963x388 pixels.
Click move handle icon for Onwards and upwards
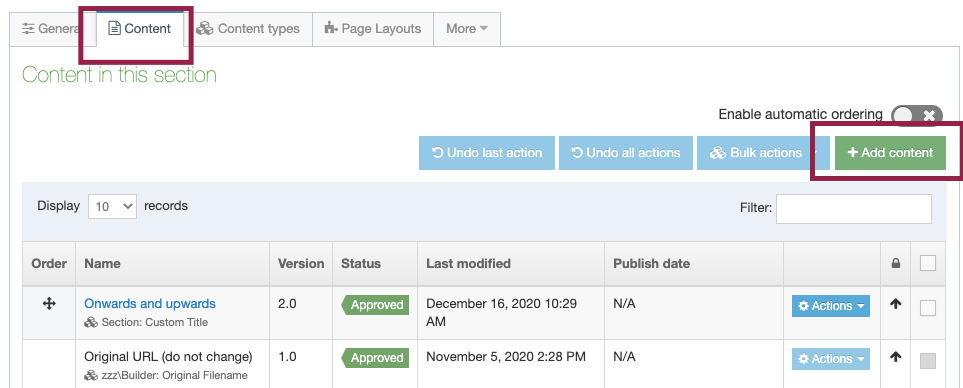tap(49, 303)
